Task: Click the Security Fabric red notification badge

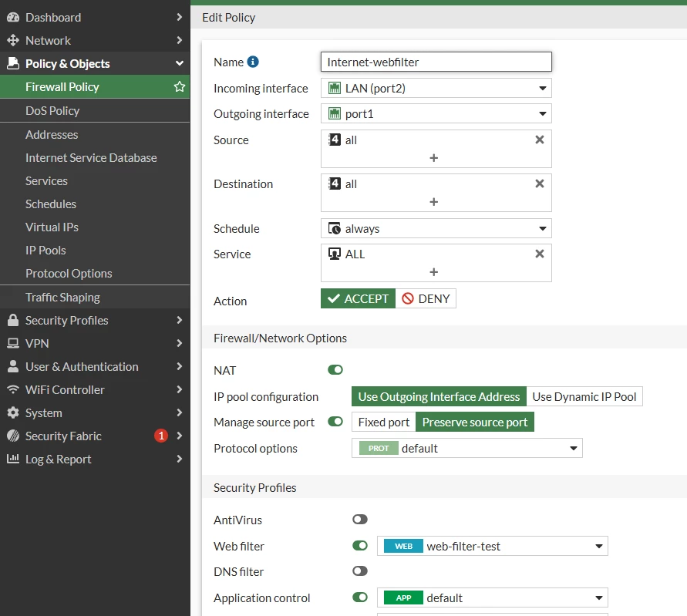Action: [x=161, y=436]
